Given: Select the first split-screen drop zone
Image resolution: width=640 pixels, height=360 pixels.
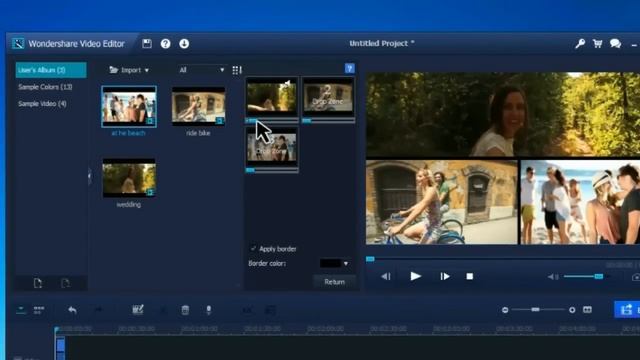Looking at the screenshot, I should click(x=272, y=97).
